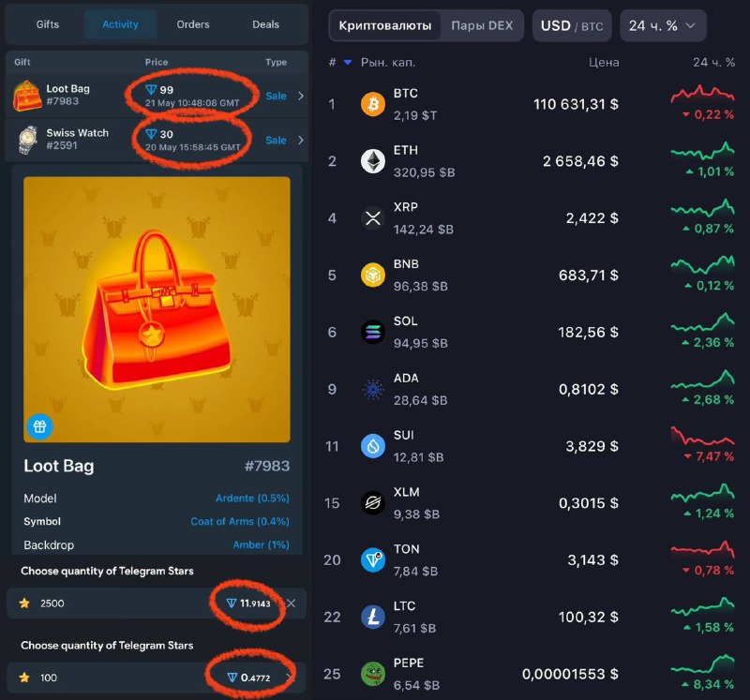750x700 pixels.
Task: Click ETH price 2 658,46 $
Action: (580, 161)
